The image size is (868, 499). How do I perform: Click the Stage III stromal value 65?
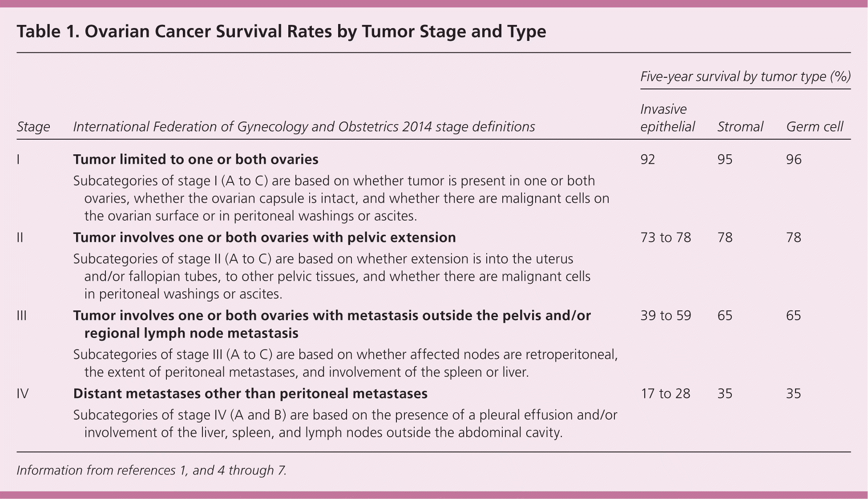point(725,316)
